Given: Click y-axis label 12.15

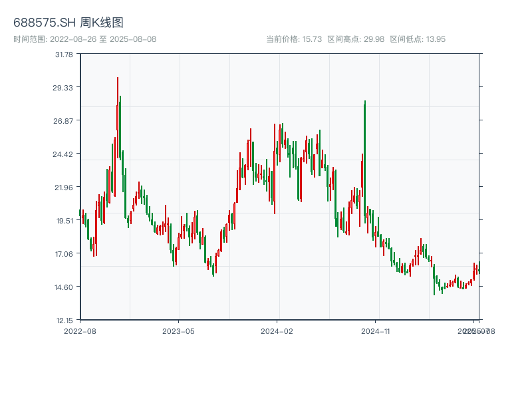Looking at the screenshot, I should click(x=65, y=321).
